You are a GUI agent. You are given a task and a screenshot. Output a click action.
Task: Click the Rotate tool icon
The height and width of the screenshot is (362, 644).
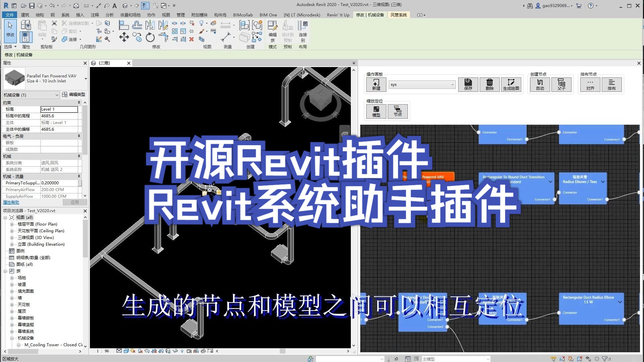[150, 37]
